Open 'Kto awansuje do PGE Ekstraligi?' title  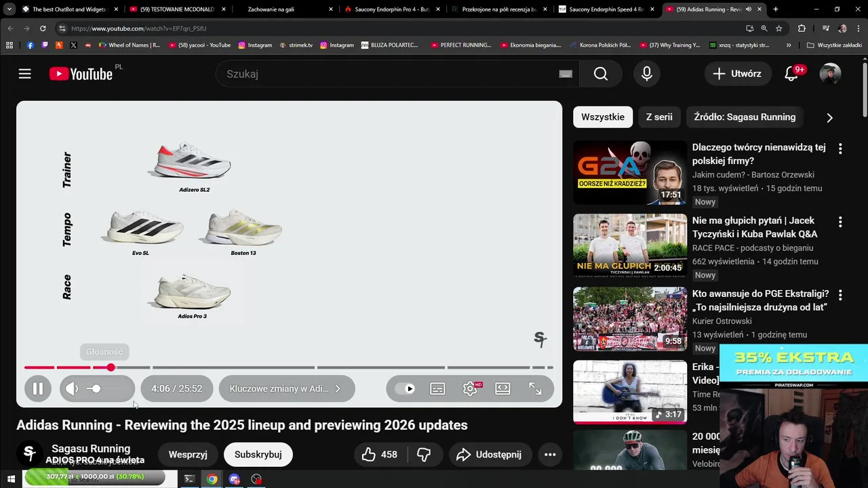pos(760,300)
